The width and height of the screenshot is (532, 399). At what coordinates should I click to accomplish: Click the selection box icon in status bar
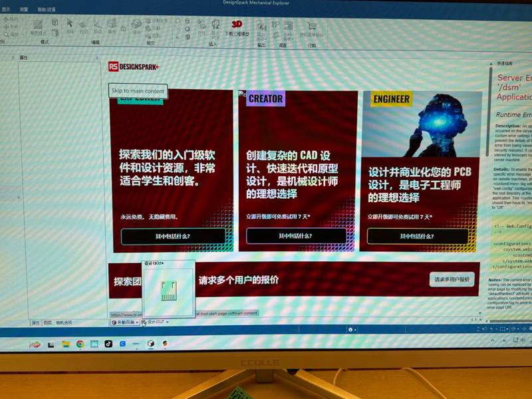503,329
